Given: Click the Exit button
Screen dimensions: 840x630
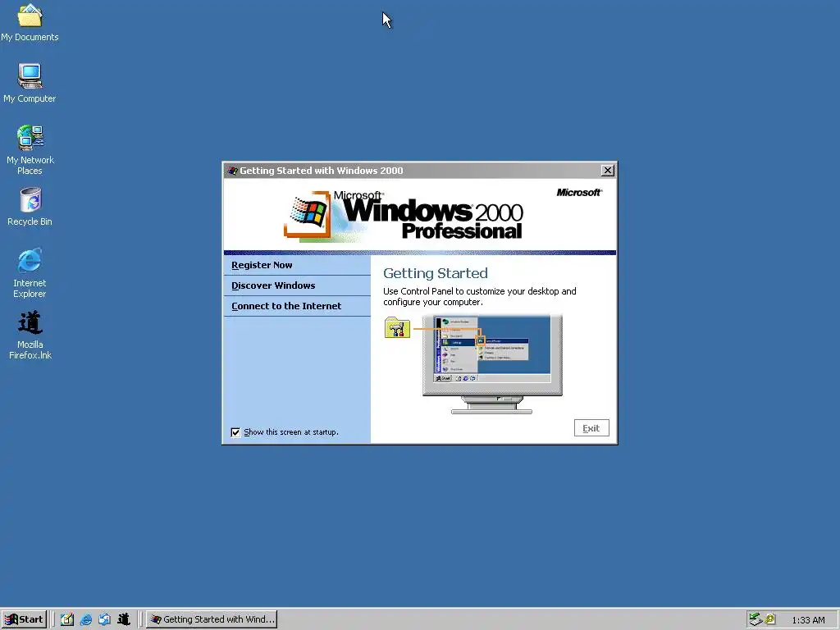Looking at the screenshot, I should 591,428.
